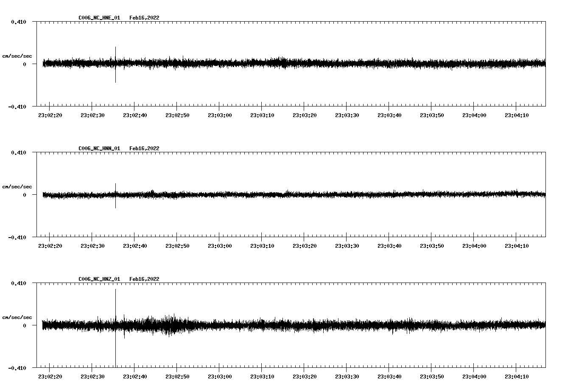The image size is (576, 392).
Task: Click the 23:02:40 time label under HNE plot
Action: (135, 115)
